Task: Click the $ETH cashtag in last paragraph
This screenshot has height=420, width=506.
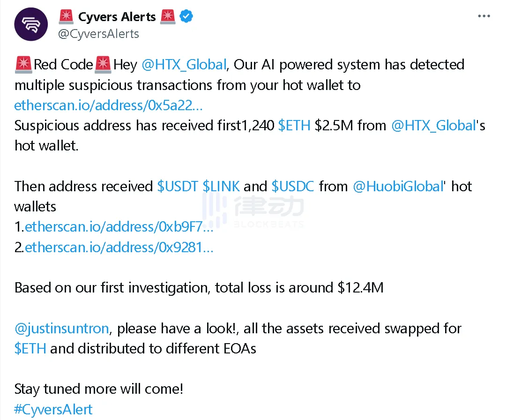Action: point(30,349)
